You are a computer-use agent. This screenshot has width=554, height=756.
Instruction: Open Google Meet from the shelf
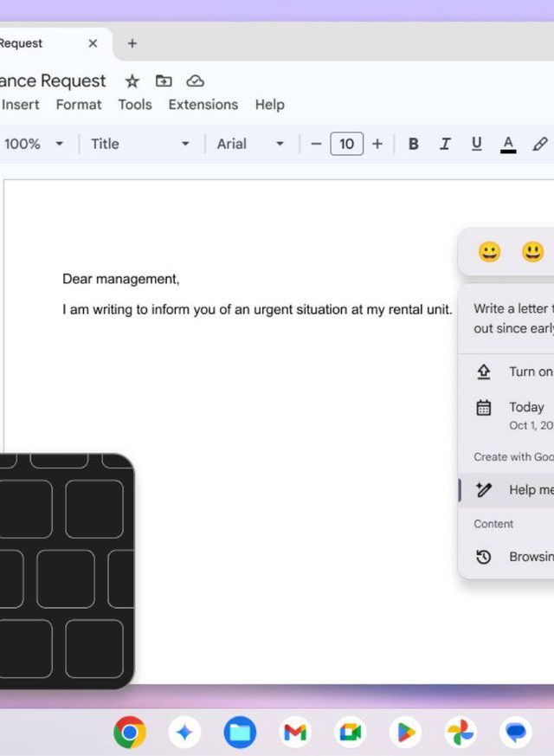[351, 733]
